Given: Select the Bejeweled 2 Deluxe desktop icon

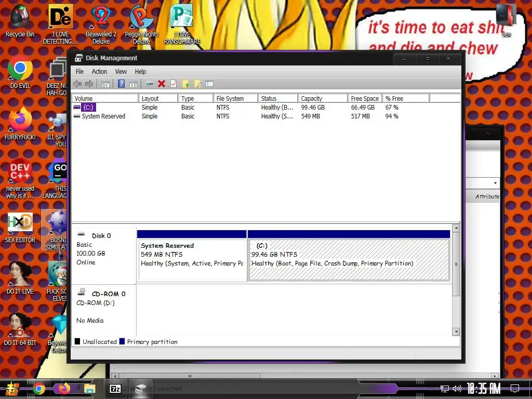Looking at the screenshot, I should point(101,24).
